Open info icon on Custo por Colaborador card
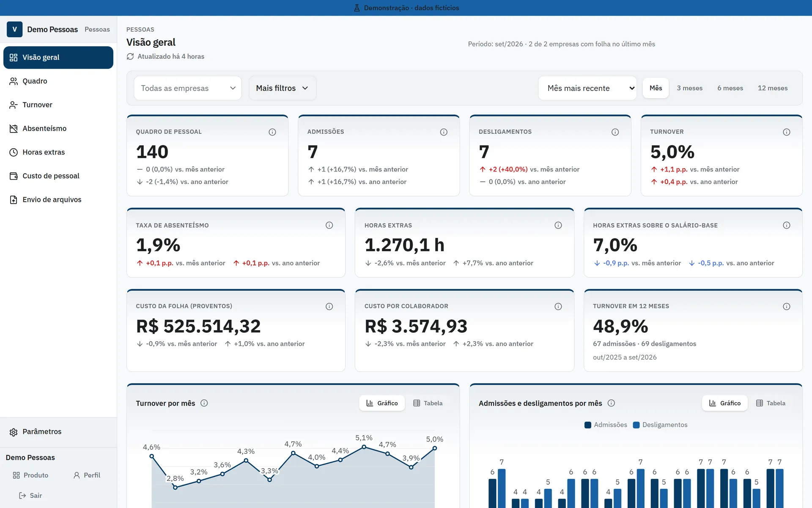812x508 pixels. [558, 306]
